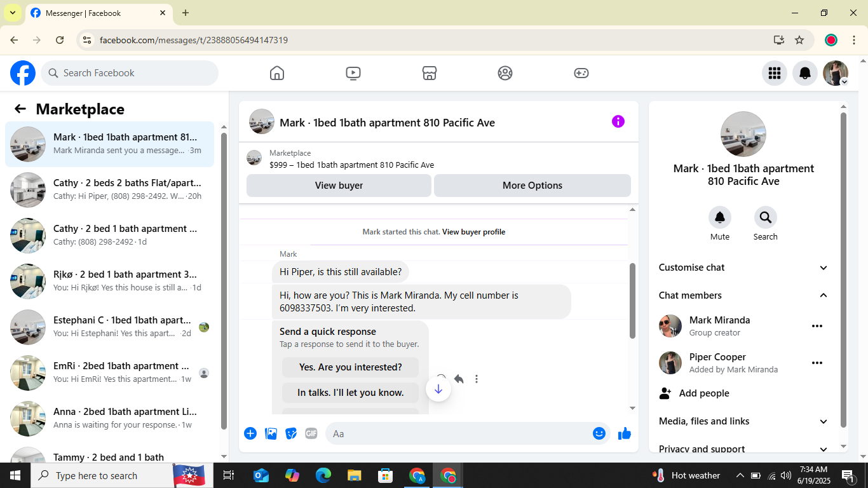Expand Customise chat section
This screenshot has width=868, height=488.
743,268
